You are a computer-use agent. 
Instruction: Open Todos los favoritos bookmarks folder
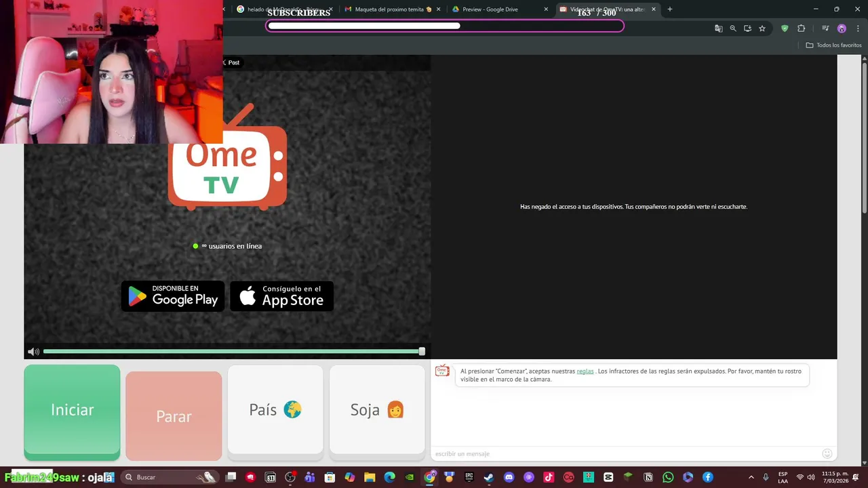point(834,45)
